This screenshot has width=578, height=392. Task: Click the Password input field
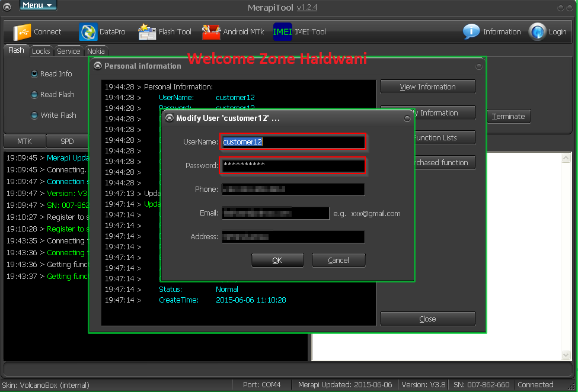coord(293,165)
